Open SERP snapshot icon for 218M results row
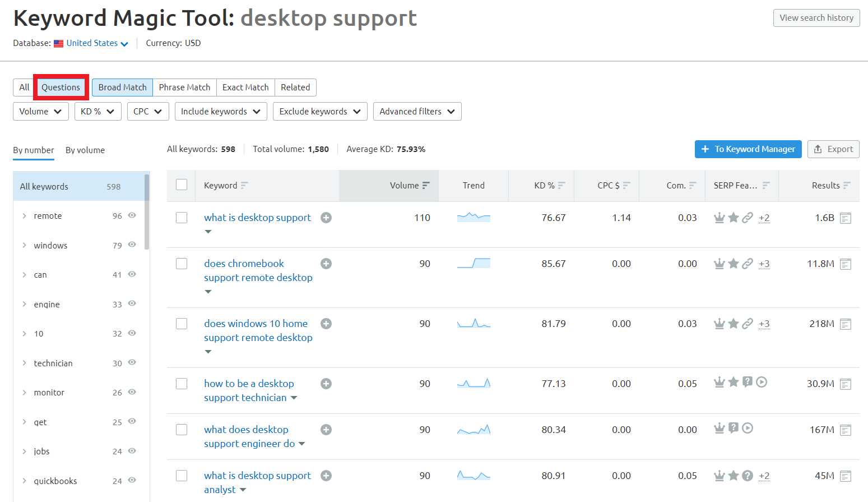Image resolution: width=868 pixels, height=502 pixels. (846, 324)
